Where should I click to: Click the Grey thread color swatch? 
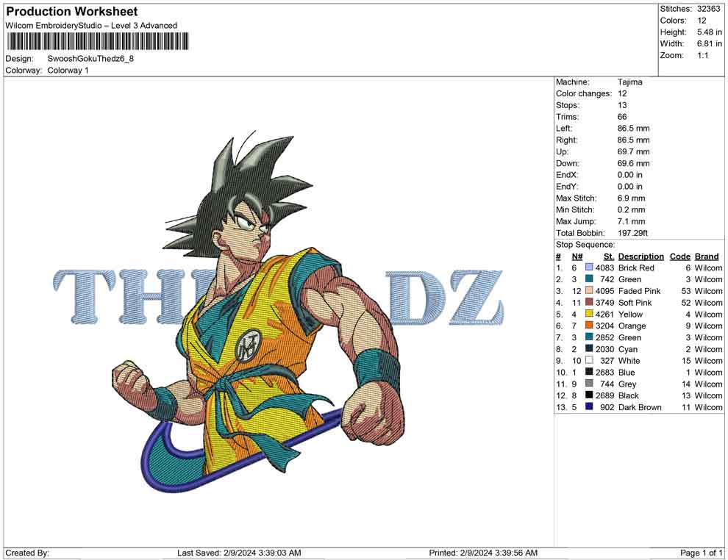[x=589, y=384]
